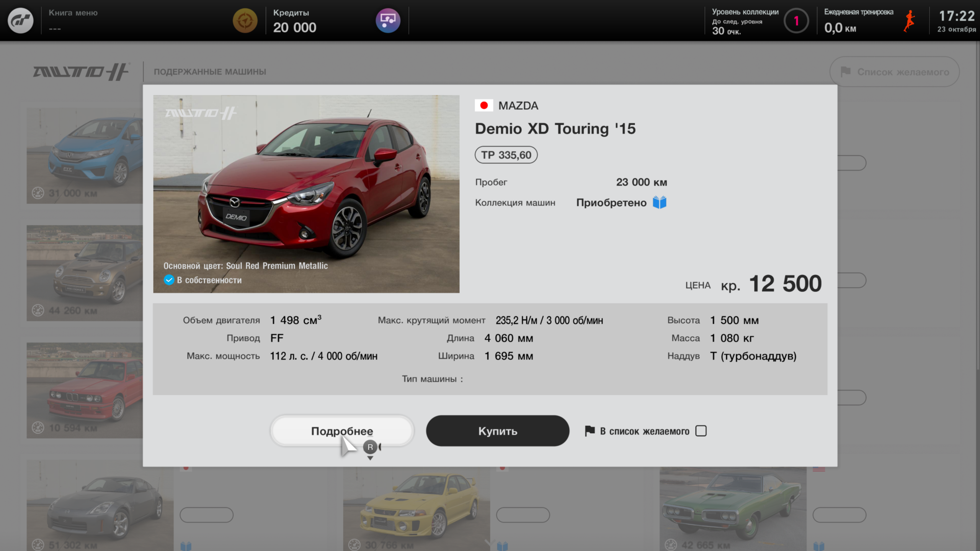Open the gold compass target icon
Screen dimensions: 980x551
[245, 20]
